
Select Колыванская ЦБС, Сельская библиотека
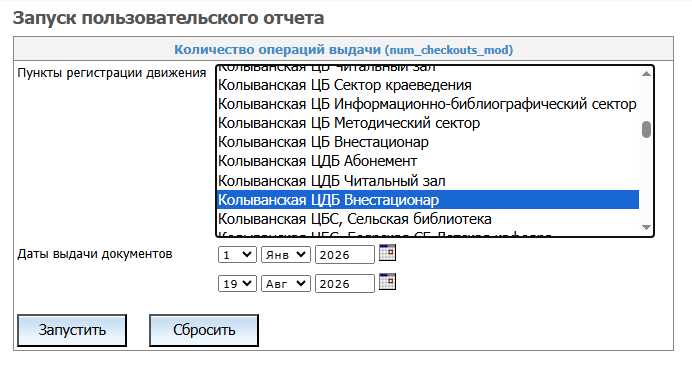click(428, 219)
